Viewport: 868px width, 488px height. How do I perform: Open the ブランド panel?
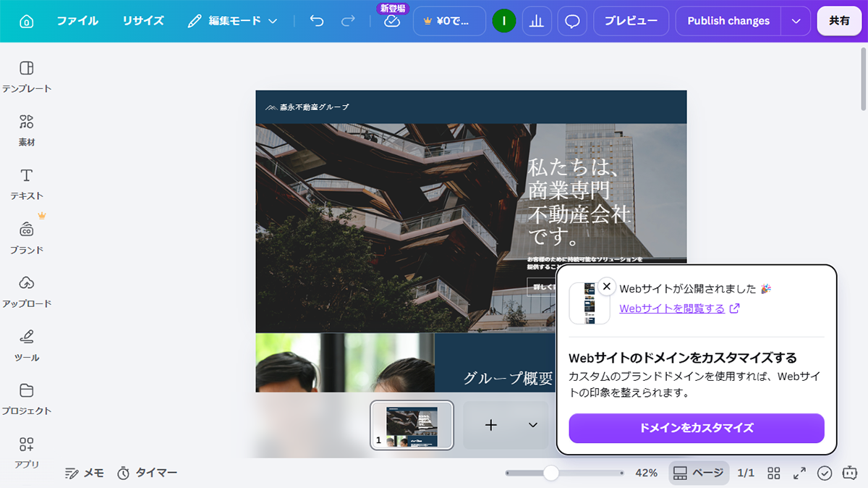coord(27,237)
